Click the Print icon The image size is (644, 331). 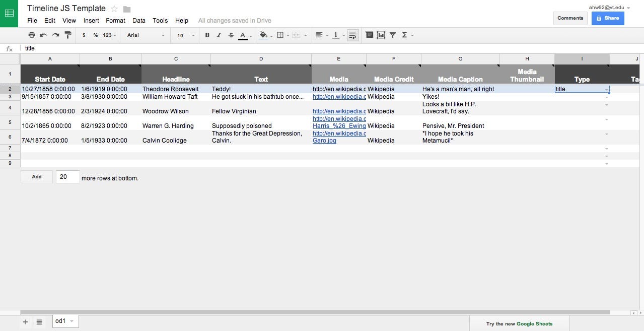31,35
